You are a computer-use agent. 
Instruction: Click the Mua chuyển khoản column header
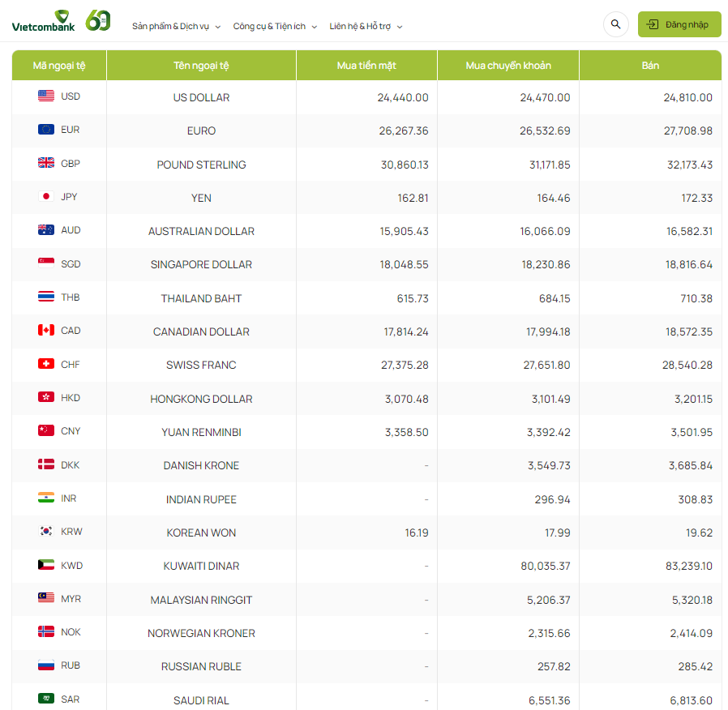click(507, 66)
